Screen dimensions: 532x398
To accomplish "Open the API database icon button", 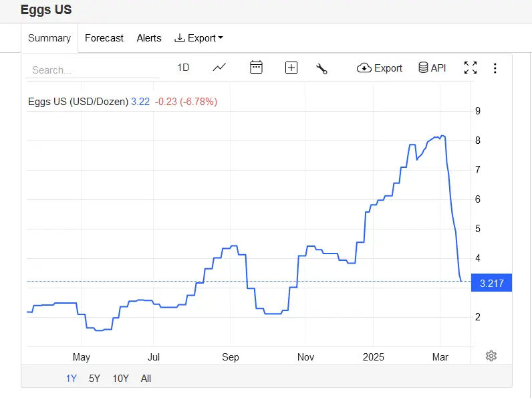I will pyautogui.click(x=432, y=68).
